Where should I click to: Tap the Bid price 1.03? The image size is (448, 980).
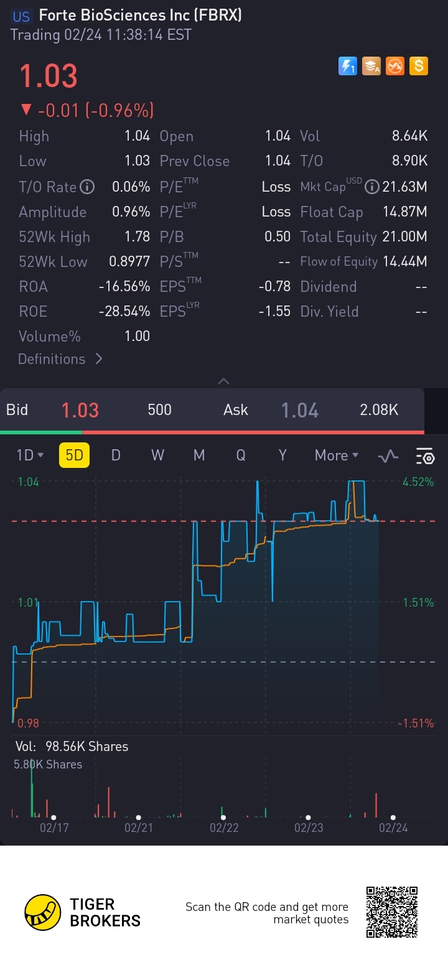click(x=80, y=410)
